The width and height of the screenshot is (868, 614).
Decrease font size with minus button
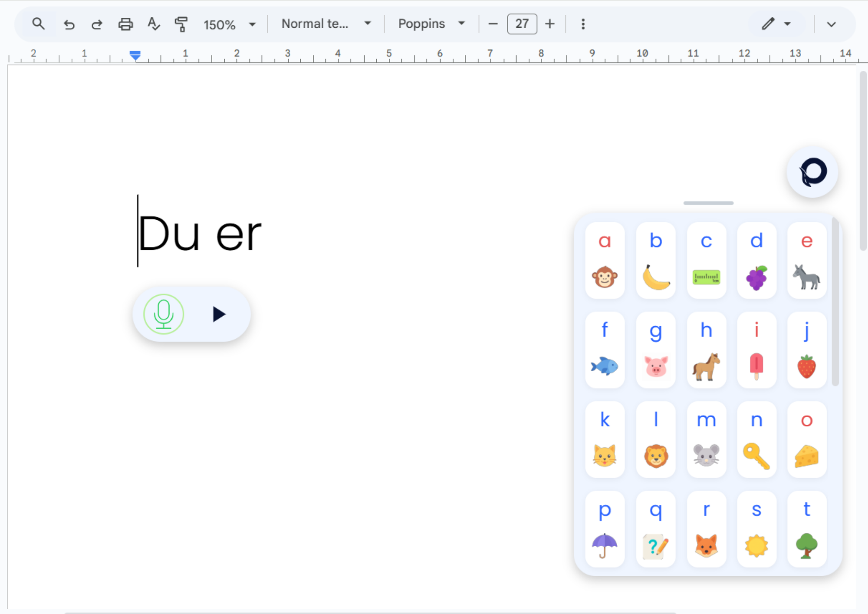tap(493, 24)
